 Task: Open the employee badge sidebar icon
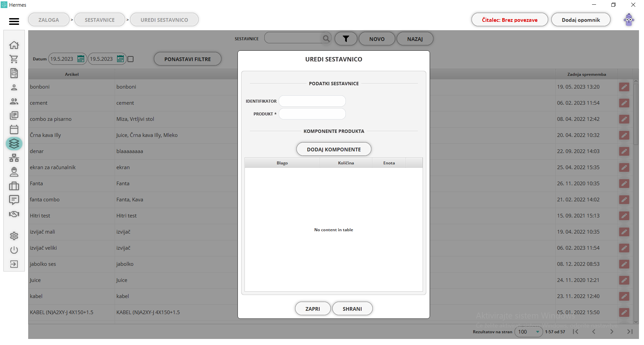(x=14, y=172)
